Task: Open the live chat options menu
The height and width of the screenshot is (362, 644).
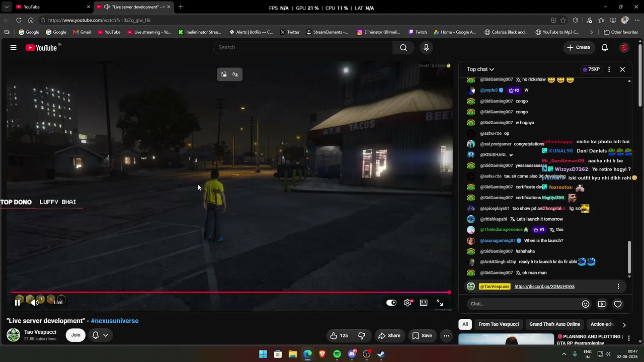Action: 609,69
